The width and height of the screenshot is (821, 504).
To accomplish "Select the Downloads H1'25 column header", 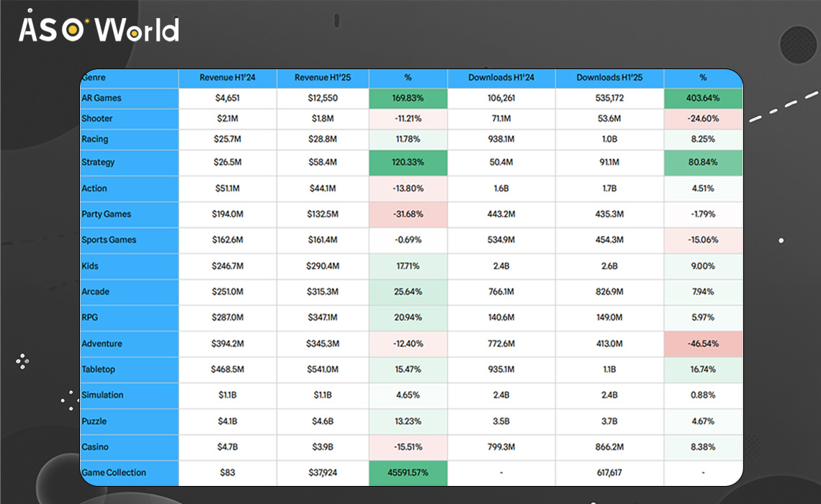I will pyautogui.click(x=609, y=78).
